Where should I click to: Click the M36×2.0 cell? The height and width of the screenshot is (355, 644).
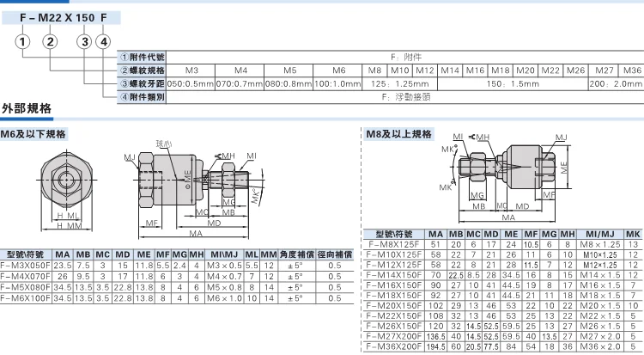600,346
